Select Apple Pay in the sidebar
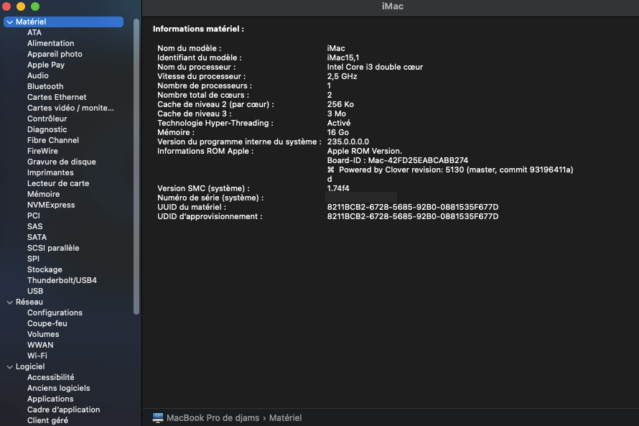639x426 pixels. (46, 65)
